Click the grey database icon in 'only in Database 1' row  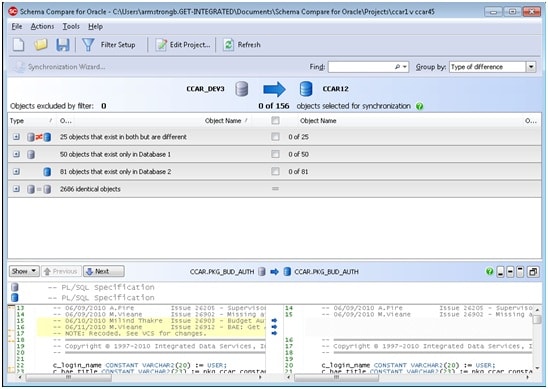point(31,154)
